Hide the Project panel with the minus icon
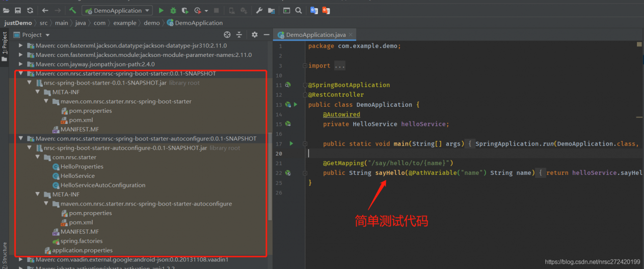This screenshot has width=644, height=269. coord(267,35)
